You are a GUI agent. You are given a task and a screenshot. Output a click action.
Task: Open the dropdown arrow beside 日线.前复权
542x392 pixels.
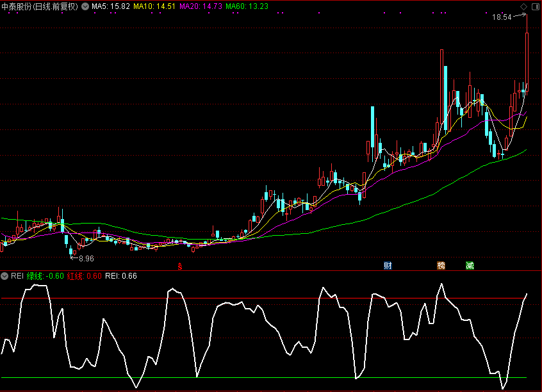point(85,6)
